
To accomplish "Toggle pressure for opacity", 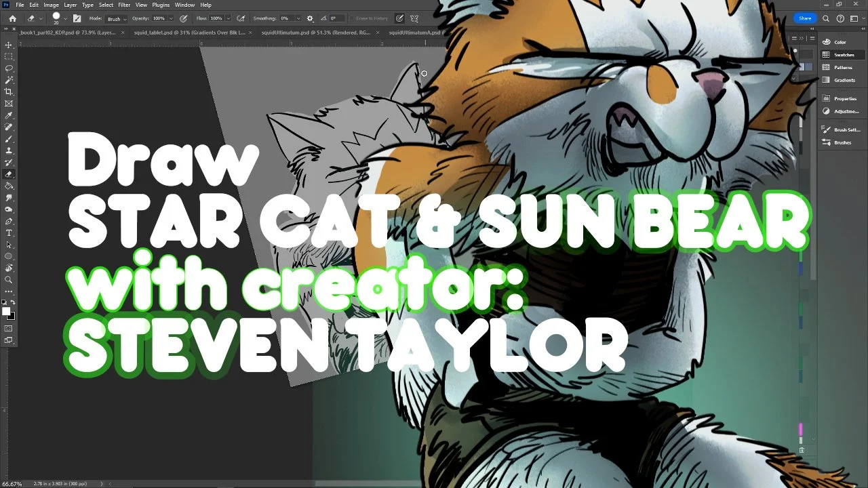I will pyautogui.click(x=184, y=18).
